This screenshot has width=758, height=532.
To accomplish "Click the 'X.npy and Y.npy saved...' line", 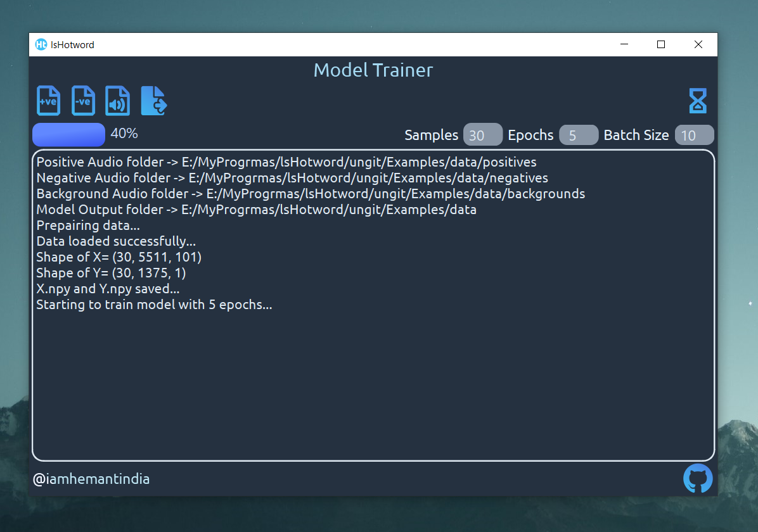I will click(x=108, y=289).
